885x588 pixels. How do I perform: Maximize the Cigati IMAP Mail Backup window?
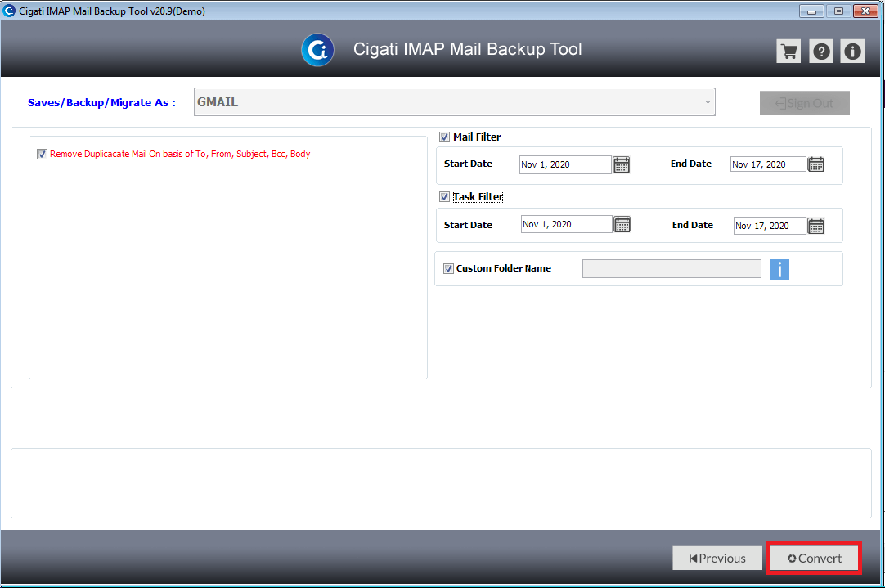838,11
